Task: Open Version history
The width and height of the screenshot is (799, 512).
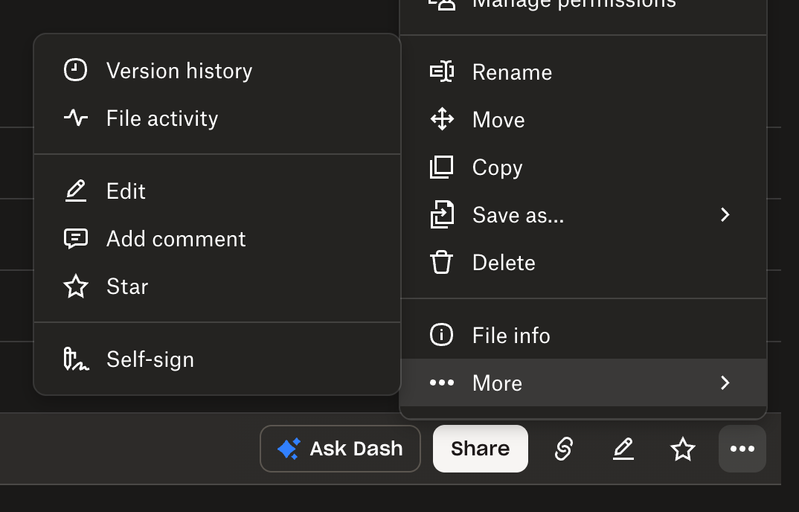Action: [x=179, y=71]
